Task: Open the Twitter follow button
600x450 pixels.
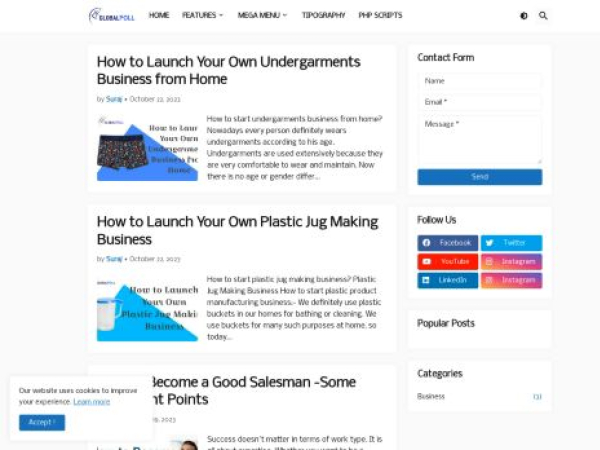Action: tap(512, 243)
